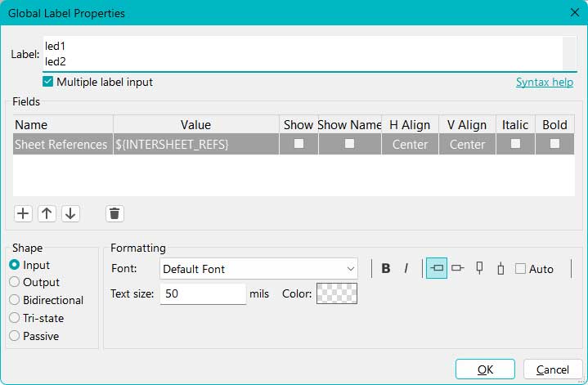The height and width of the screenshot is (385, 588).
Task: Move selected field up
Action: pos(47,213)
